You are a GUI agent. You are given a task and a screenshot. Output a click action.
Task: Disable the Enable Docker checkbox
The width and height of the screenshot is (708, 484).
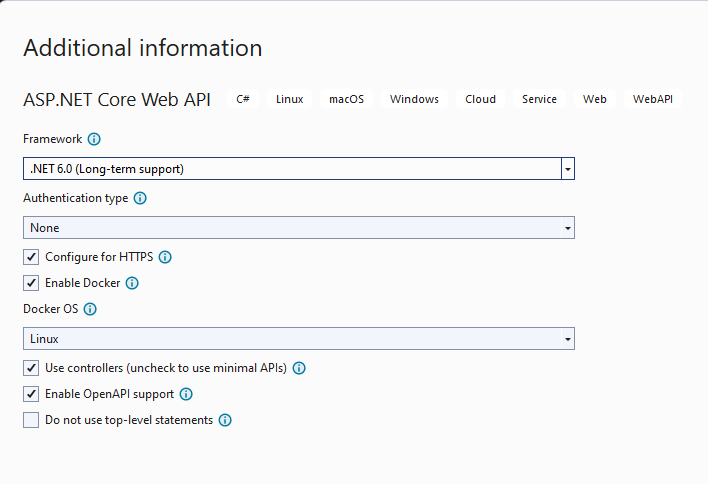31,283
